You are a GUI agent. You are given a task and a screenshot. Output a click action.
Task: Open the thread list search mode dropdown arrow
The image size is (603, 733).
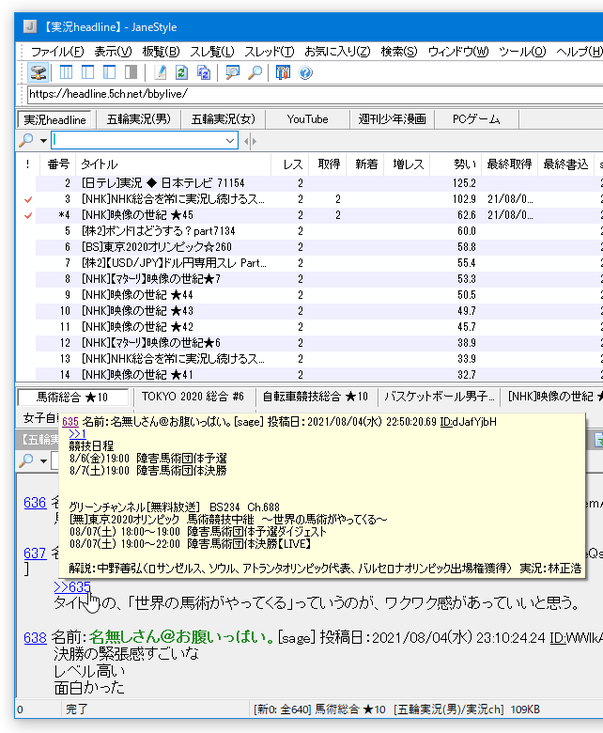43,141
